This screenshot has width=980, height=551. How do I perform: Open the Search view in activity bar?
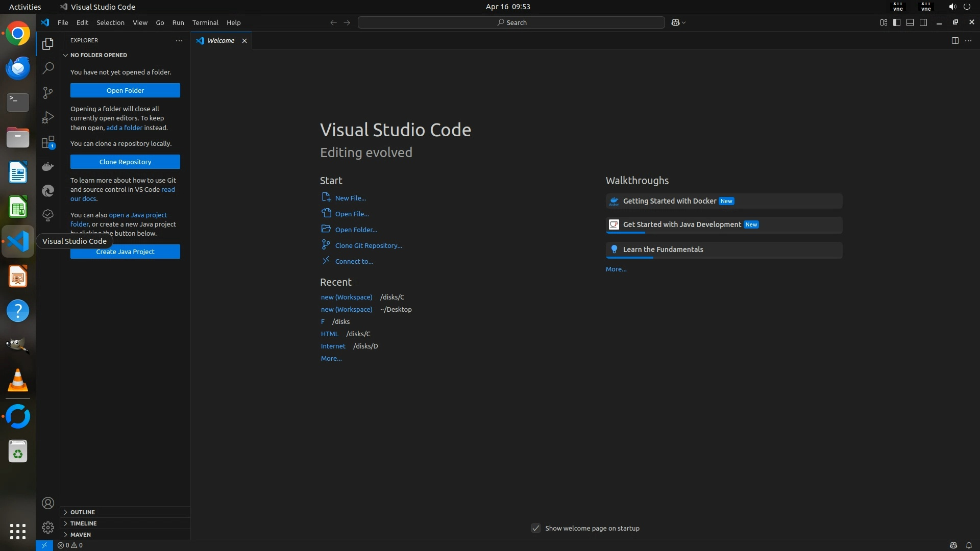tap(48, 68)
